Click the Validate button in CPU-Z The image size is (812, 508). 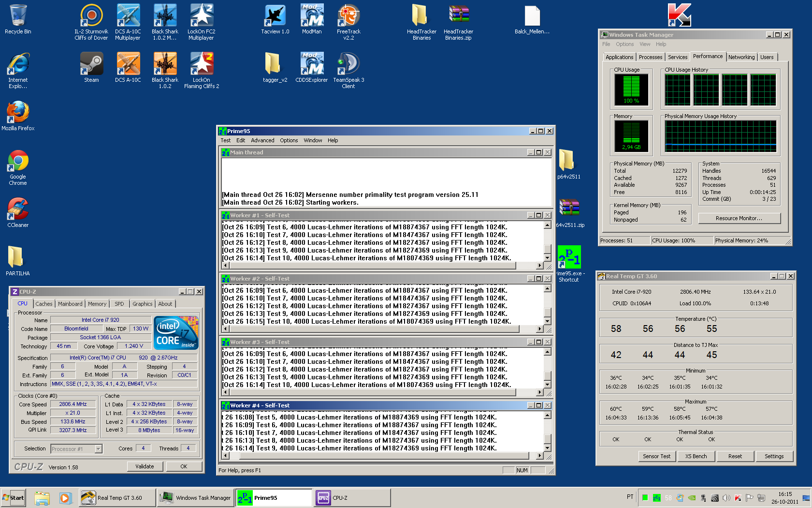tap(145, 466)
